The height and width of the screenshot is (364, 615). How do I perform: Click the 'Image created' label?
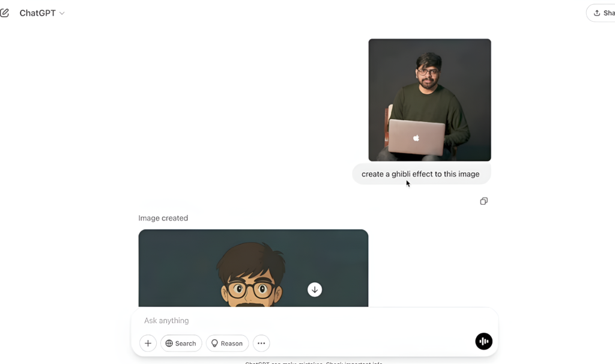point(163,218)
